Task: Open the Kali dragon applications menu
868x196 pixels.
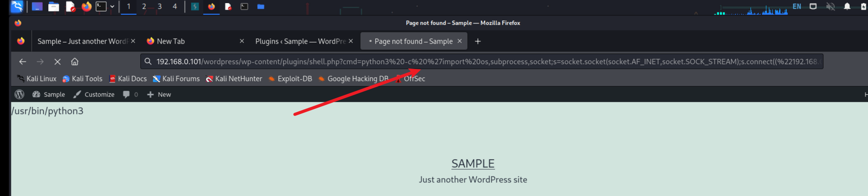Action: [x=17, y=7]
